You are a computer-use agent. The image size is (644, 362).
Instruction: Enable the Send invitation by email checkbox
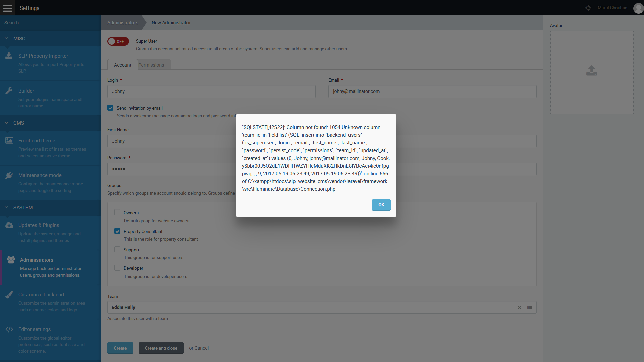111,107
